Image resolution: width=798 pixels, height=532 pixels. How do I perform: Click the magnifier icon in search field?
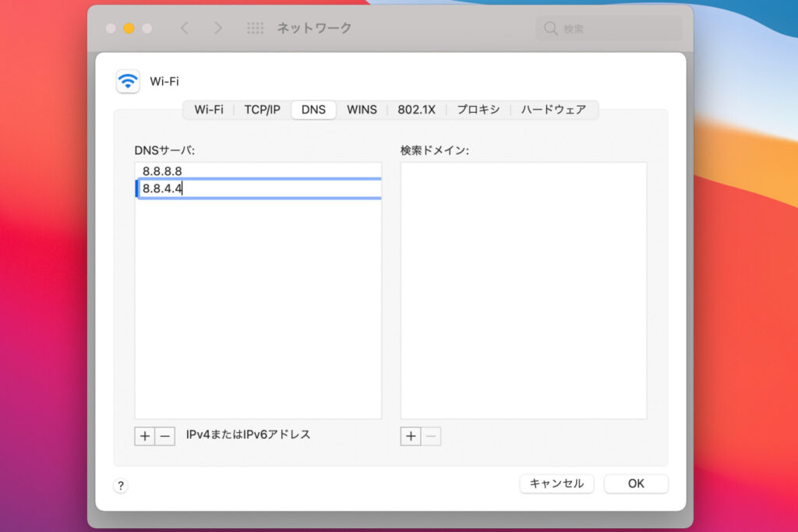550,29
